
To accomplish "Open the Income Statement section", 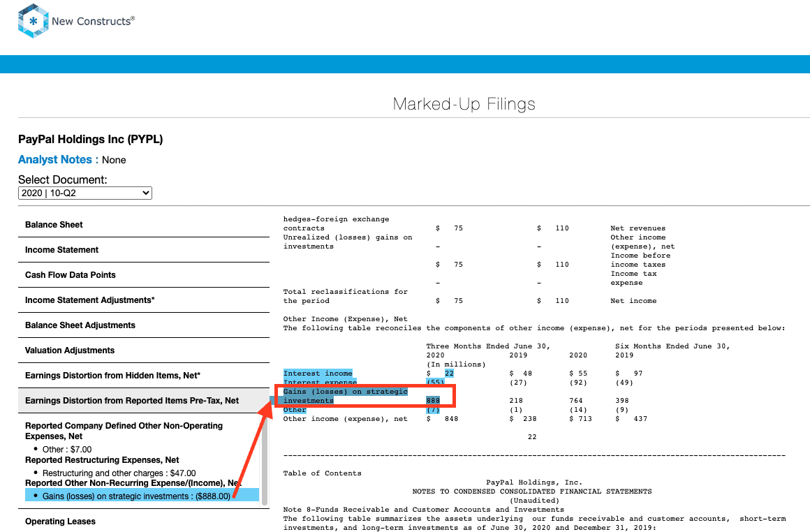I will click(144, 250).
